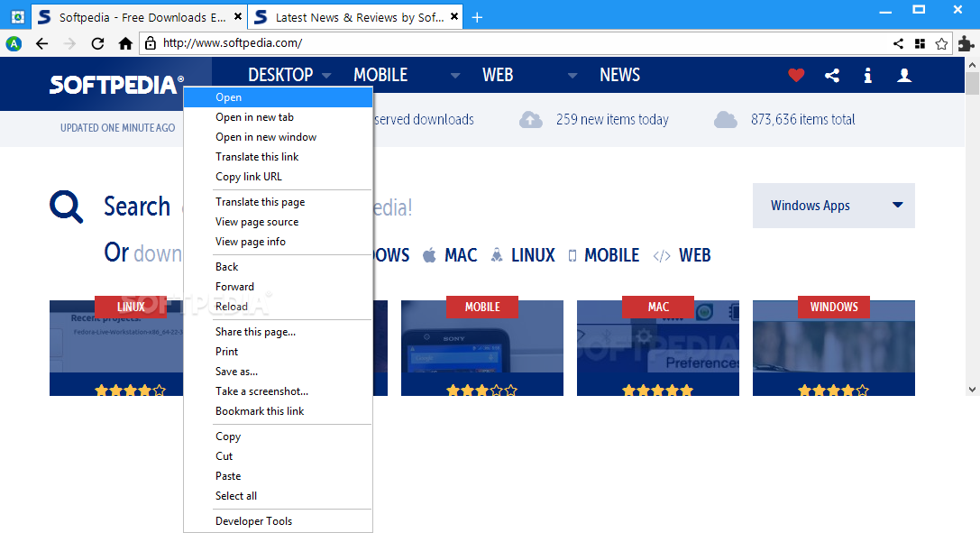Close the Softpedia Free Downloads tab
This screenshot has height=533, width=980.
pyautogui.click(x=237, y=17)
